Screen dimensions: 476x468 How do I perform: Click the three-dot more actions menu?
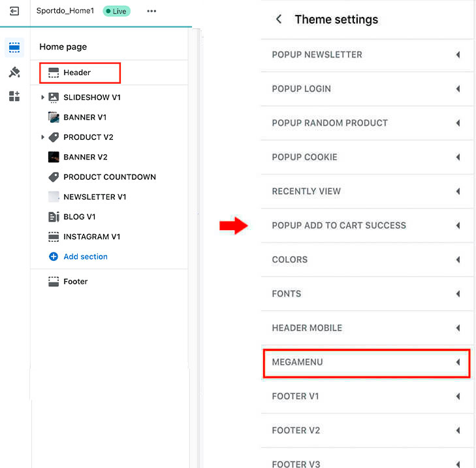151,11
